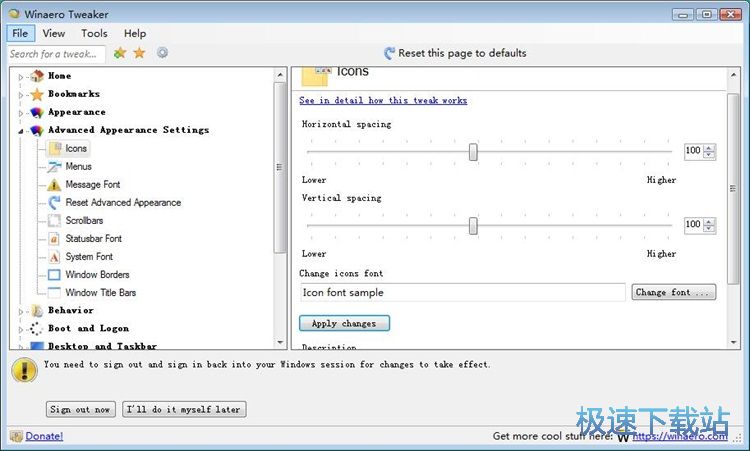Open the Tools menu
Screen dimensions: 750x451
(x=94, y=33)
